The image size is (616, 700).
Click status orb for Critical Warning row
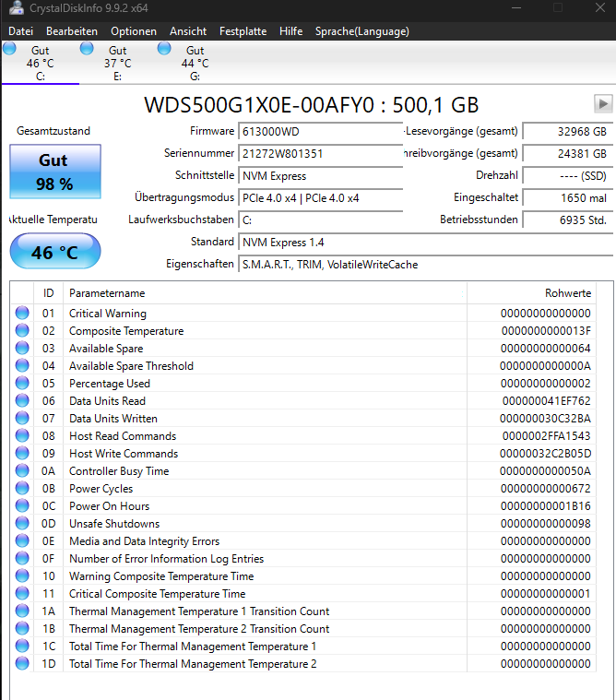tap(22, 313)
